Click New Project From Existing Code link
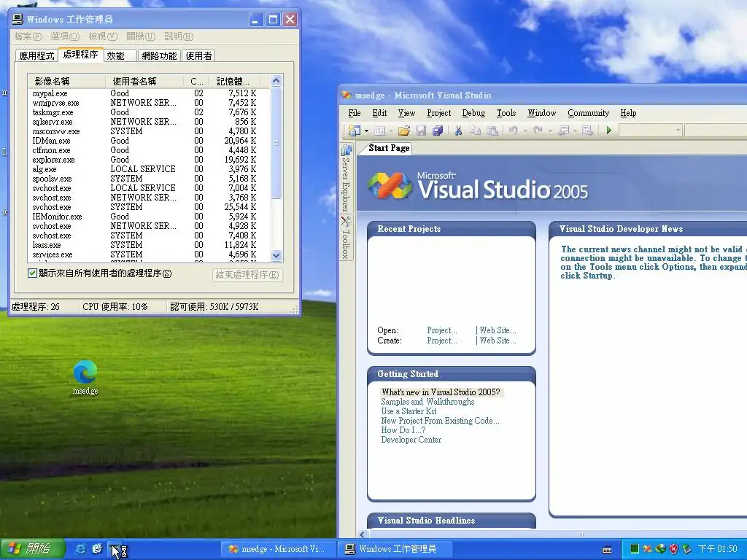 tap(440, 421)
